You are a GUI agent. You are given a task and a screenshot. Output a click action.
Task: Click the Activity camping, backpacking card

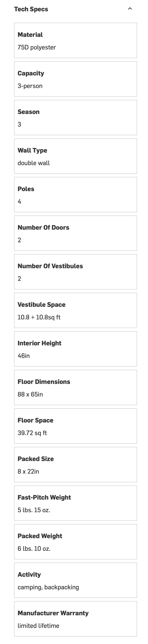pyautogui.click(x=75, y=580)
